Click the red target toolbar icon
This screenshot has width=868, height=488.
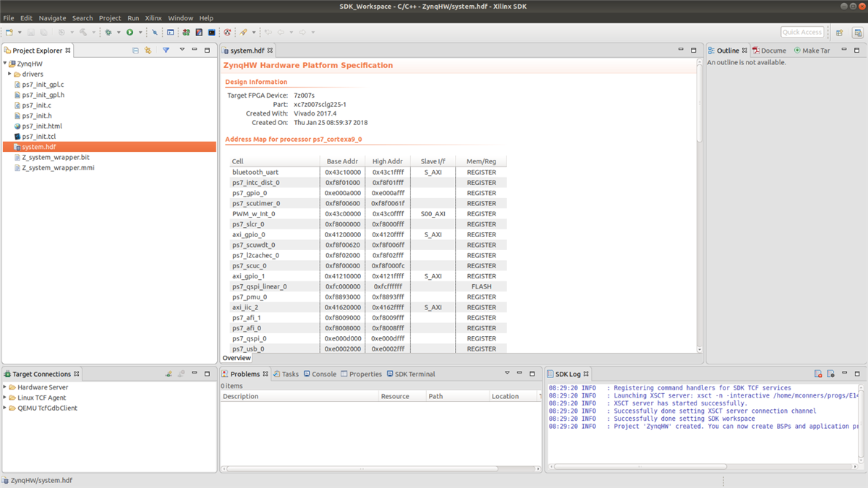point(227,32)
